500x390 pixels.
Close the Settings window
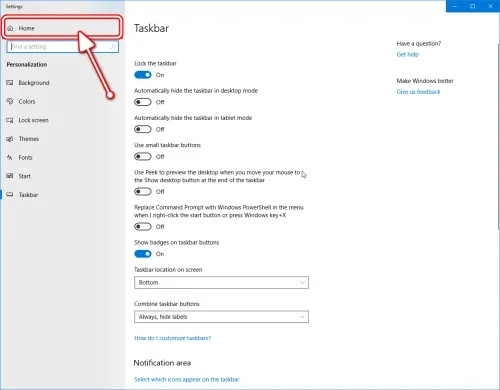coord(491,6)
